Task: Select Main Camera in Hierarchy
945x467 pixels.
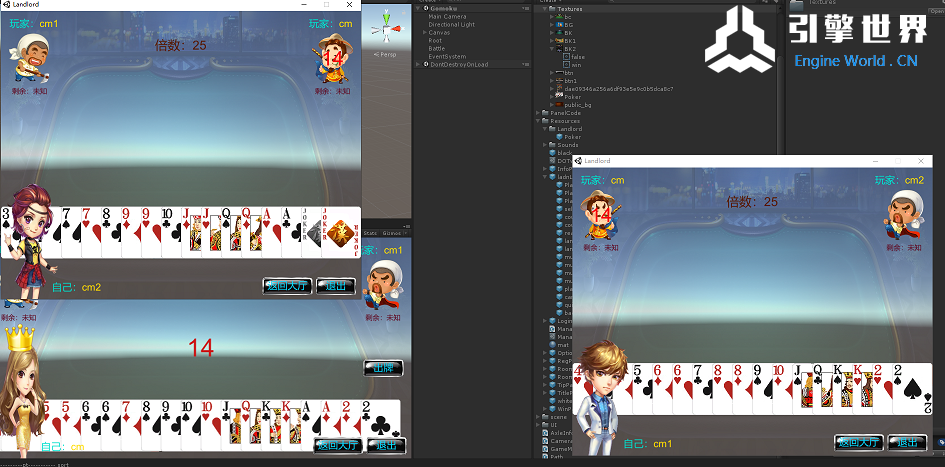Action: pos(447,17)
